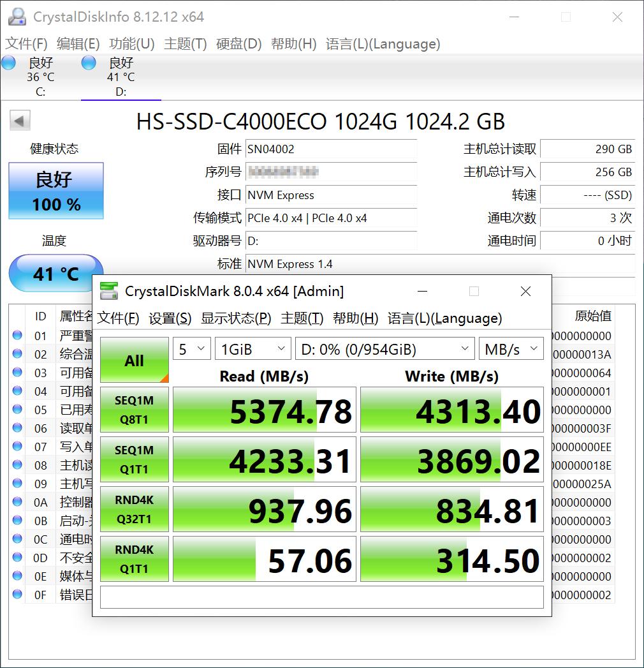This screenshot has height=668, width=644.
Task: Click the All button to run every benchmark
Action: (x=134, y=360)
